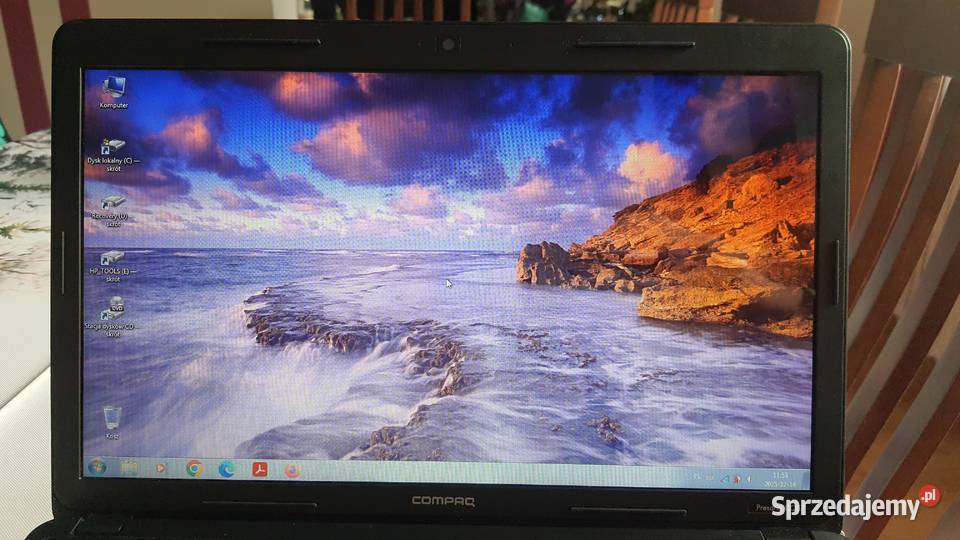Select the Kosz recycle bin icon

click(112, 422)
